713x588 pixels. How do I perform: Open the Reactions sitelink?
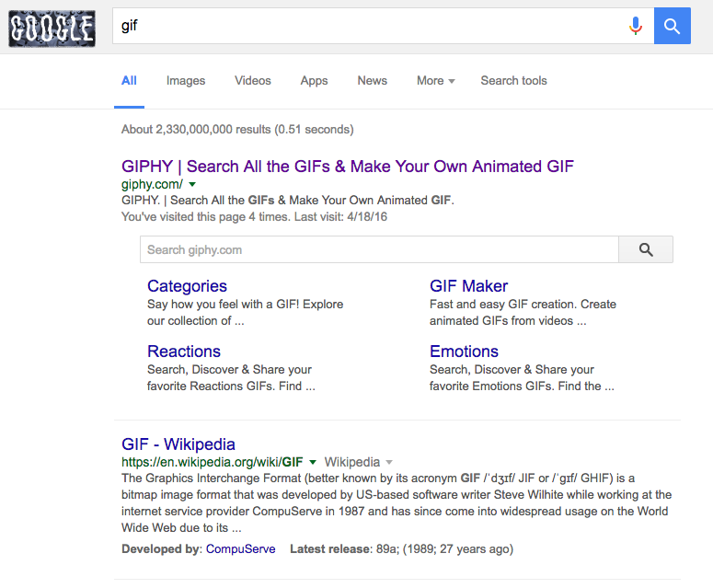point(184,352)
